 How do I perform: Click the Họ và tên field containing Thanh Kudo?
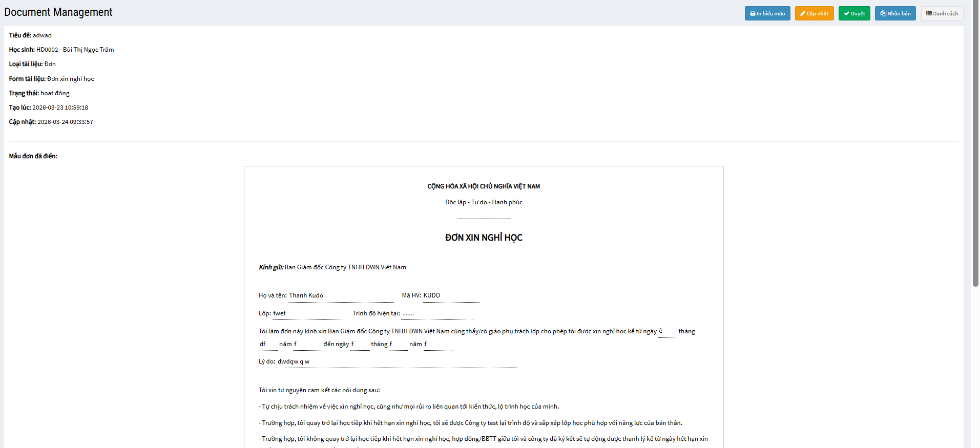341,296
